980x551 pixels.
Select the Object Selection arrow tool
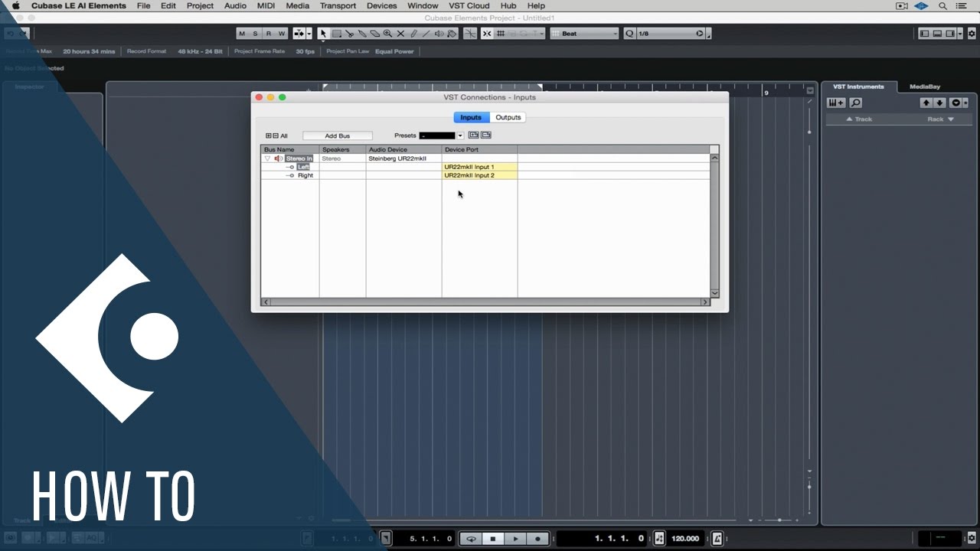click(x=323, y=34)
